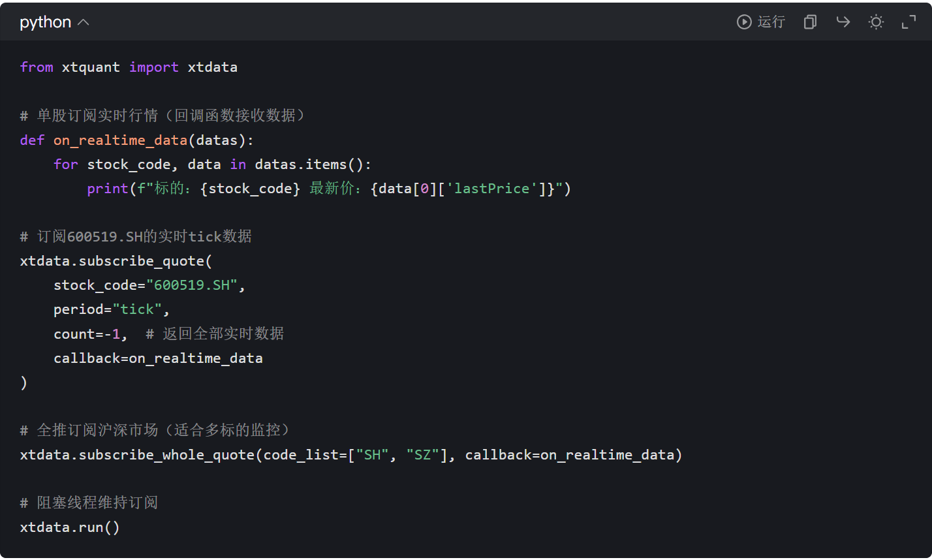Expand code block to fullscreen
This screenshot has height=560, width=932.
click(909, 22)
